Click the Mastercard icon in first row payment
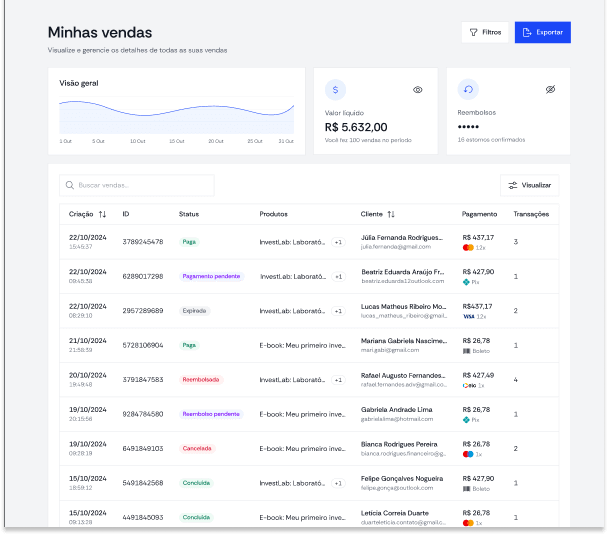Screen dimensions: 608x535 coord(468,247)
